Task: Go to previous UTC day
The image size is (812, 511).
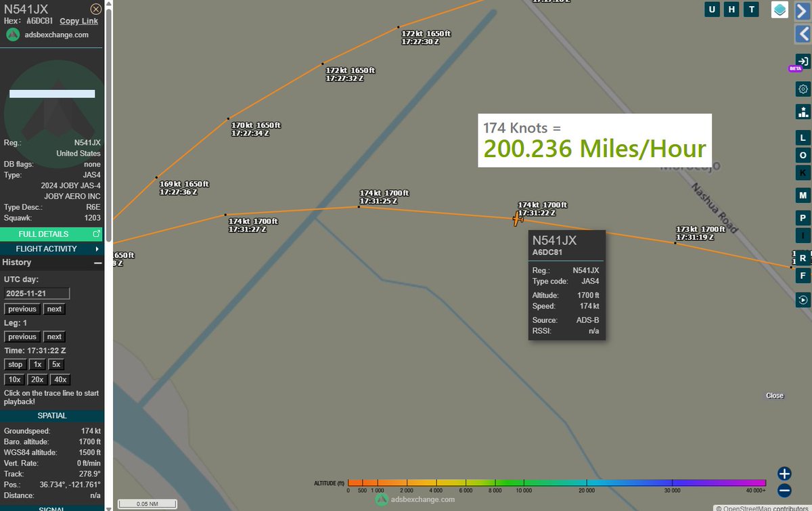Action: pos(22,309)
